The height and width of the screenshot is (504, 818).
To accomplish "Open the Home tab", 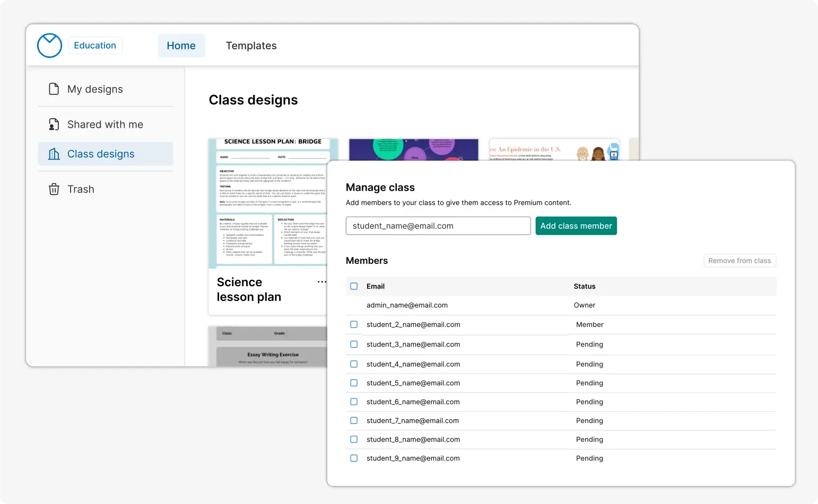I will pyautogui.click(x=181, y=46).
